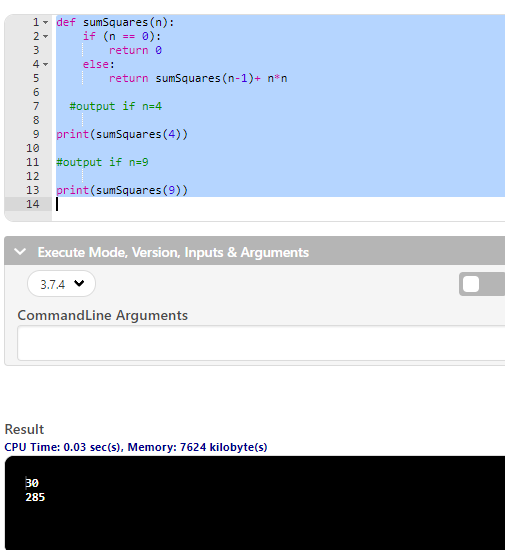Click the output value 30 in result console
Viewport: 505px width, 550px height.
[x=32, y=483]
